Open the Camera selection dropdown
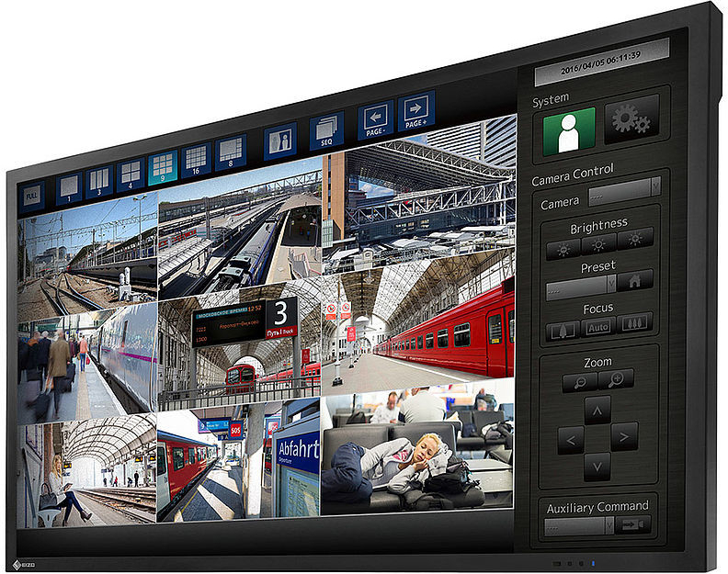 click(624, 187)
